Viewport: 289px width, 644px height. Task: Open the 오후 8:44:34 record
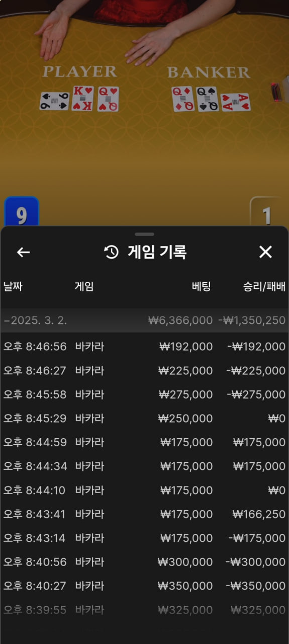145,466
